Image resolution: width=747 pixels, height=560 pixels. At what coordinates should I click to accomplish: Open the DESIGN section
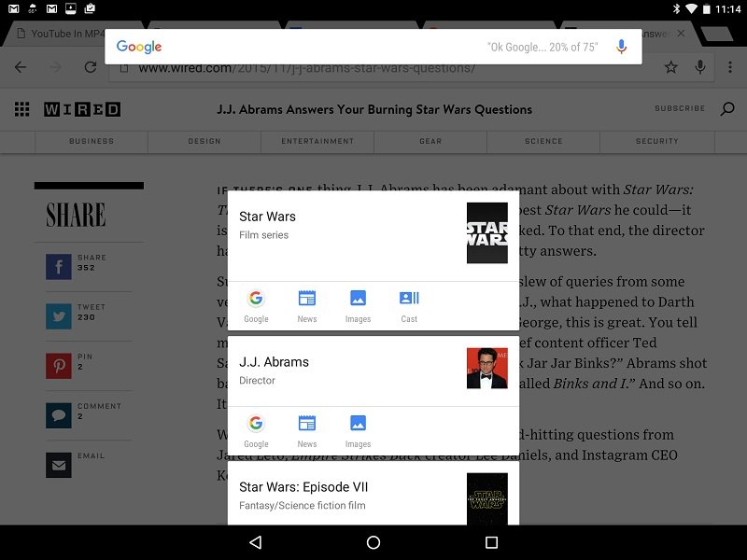(x=204, y=142)
